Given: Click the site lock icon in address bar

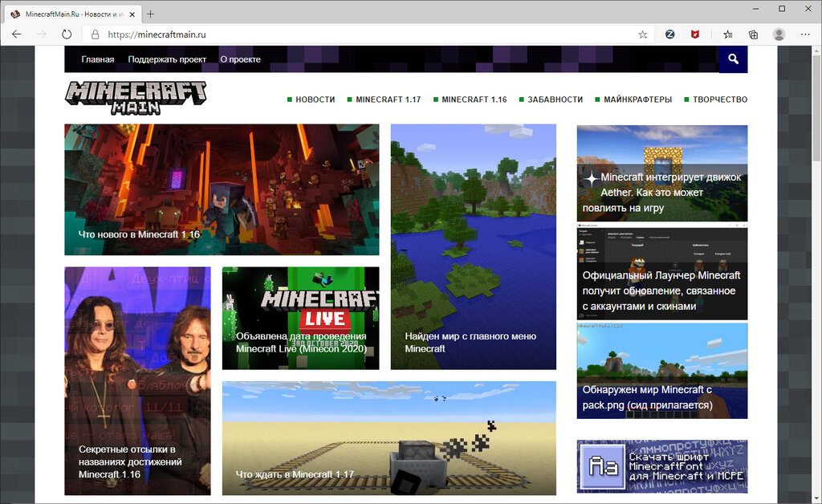Looking at the screenshot, I should coord(95,35).
